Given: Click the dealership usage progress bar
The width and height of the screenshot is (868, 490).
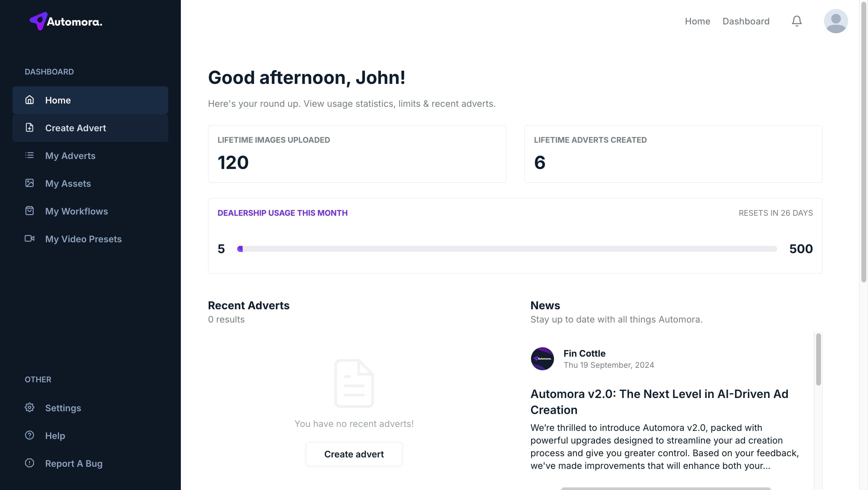Looking at the screenshot, I should (x=507, y=249).
